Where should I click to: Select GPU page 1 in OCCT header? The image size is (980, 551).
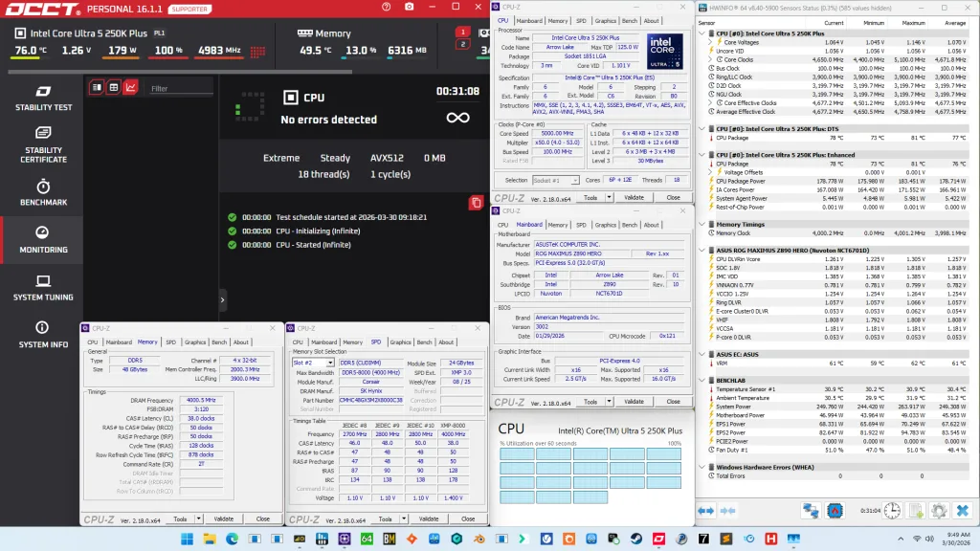(x=462, y=32)
